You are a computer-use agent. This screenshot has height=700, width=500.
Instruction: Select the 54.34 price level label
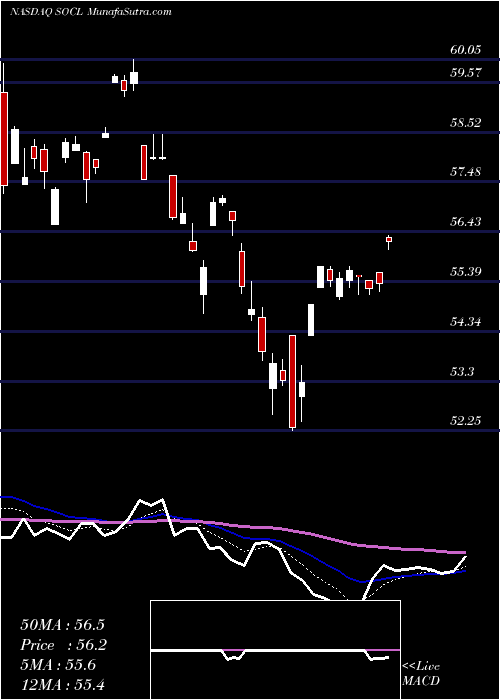point(466,321)
